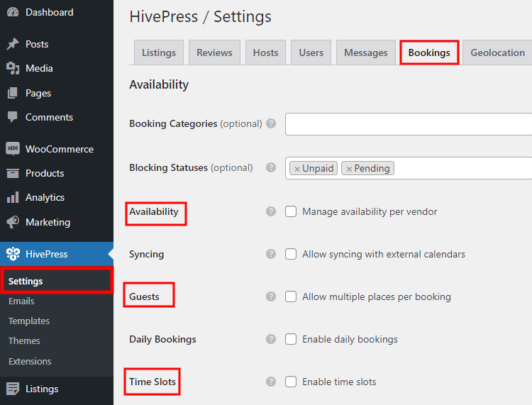
Task: Go to the Users tab
Action: tap(311, 52)
